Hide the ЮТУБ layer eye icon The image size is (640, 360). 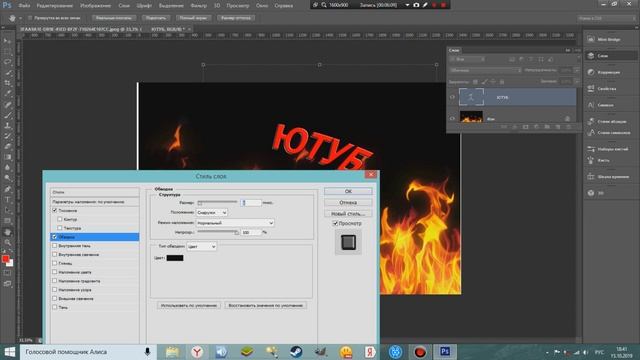[452, 97]
